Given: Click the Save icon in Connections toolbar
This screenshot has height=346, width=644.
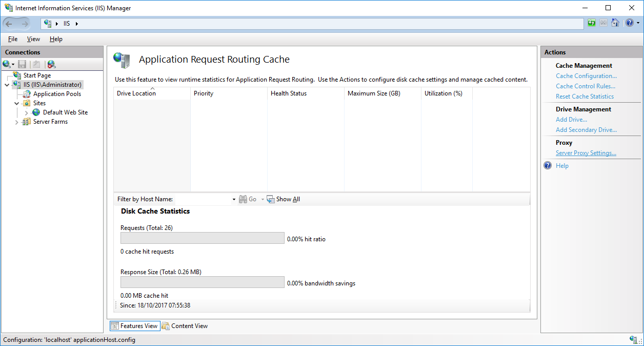Looking at the screenshot, I should 22,64.
